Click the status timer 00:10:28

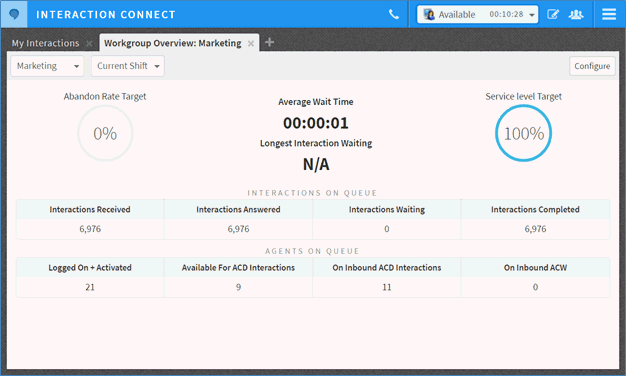506,14
